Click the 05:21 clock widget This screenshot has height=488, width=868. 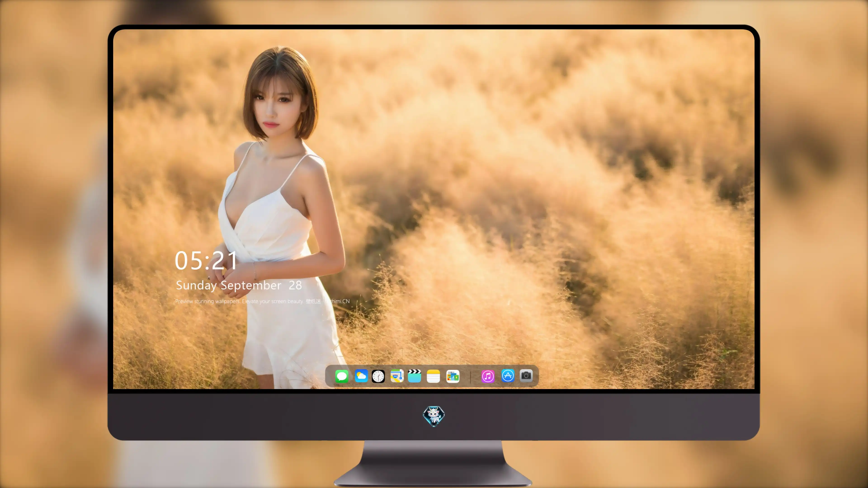[206, 261]
